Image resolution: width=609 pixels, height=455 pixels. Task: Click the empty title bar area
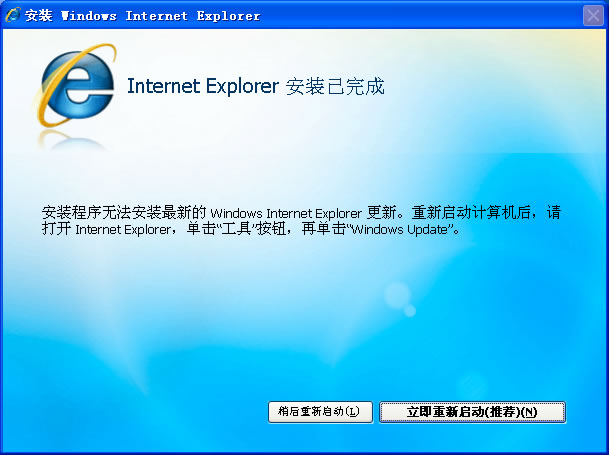coord(419,16)
